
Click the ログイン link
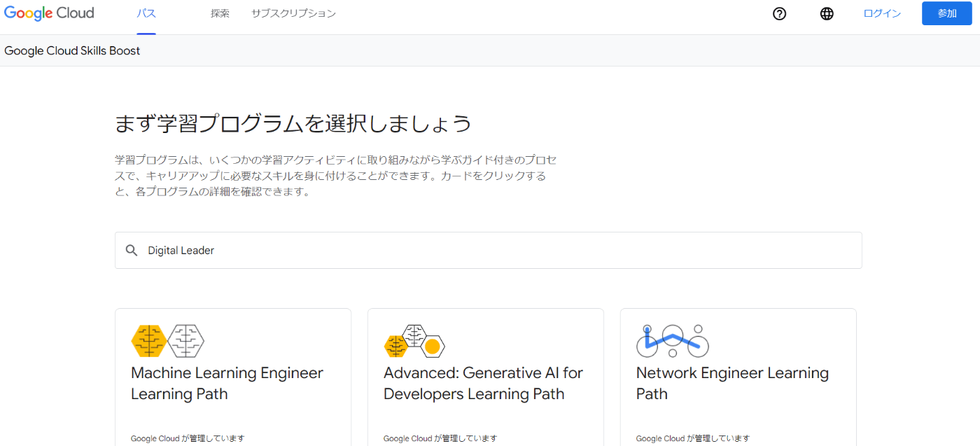click(882, 13)
